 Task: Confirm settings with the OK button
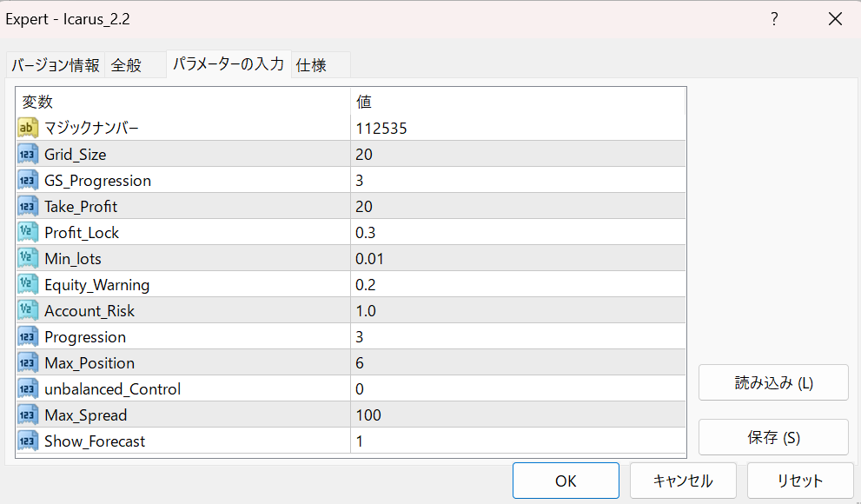pyautogui.click(x=566, y=481)
